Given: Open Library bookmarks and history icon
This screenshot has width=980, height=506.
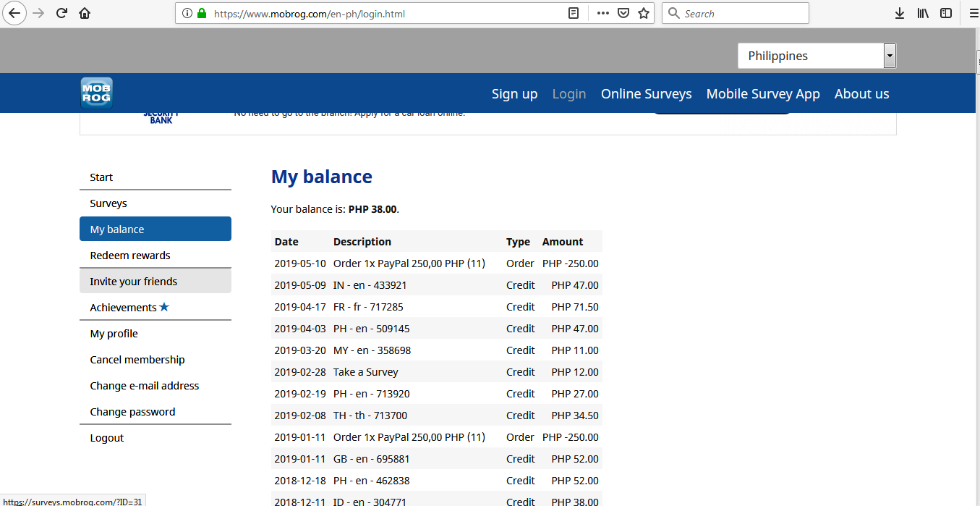Looking at the screenshot, I should (923, 13).
